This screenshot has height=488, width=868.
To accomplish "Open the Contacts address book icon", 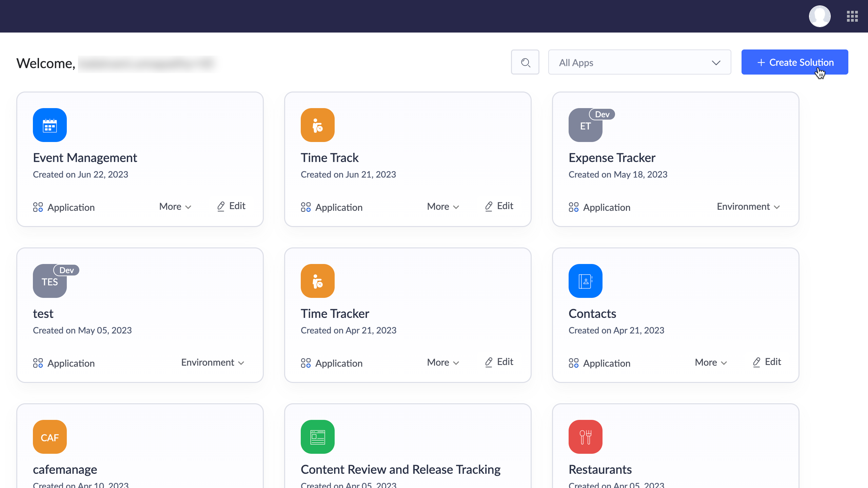I will click(585, 281).
